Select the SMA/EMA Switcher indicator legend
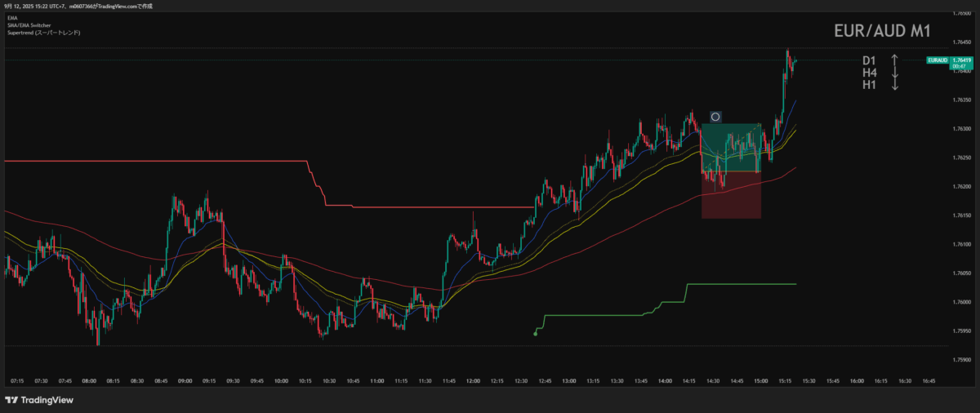Viewport: 980px width, 413px height. click(27, 24)
